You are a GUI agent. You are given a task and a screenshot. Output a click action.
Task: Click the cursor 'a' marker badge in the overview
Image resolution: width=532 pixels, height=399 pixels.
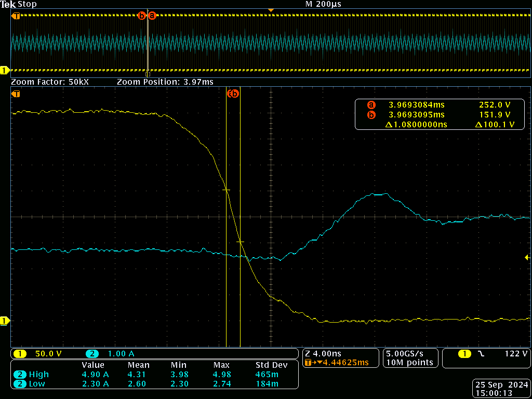pyautogui.click(x=152, y=16)
